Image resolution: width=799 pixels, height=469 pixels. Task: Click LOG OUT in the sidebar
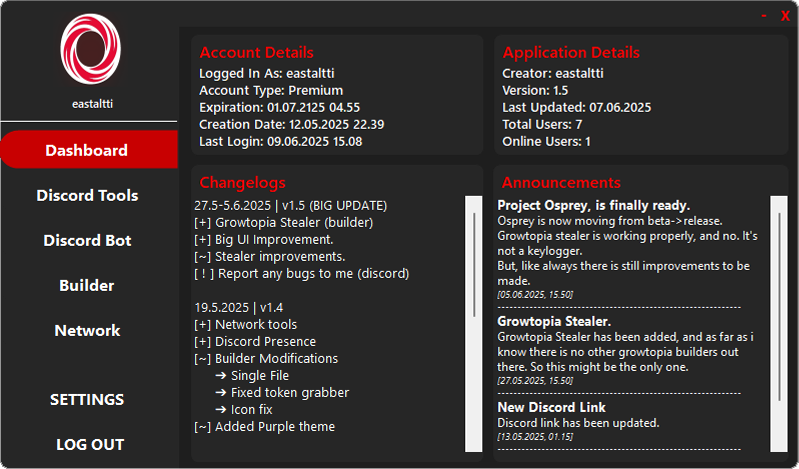[90, 445]
